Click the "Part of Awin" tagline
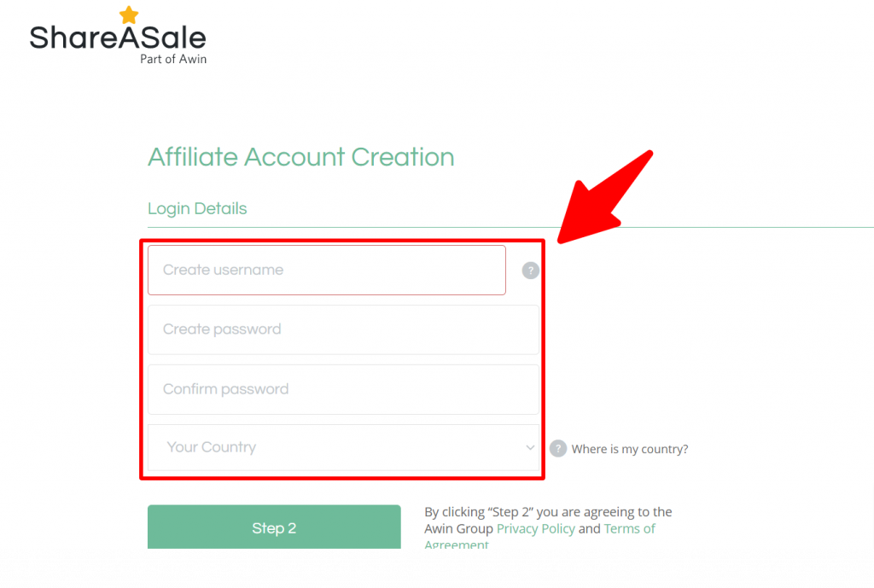The image size is (874, 588). pyautogui.click(x=173, y=60)
